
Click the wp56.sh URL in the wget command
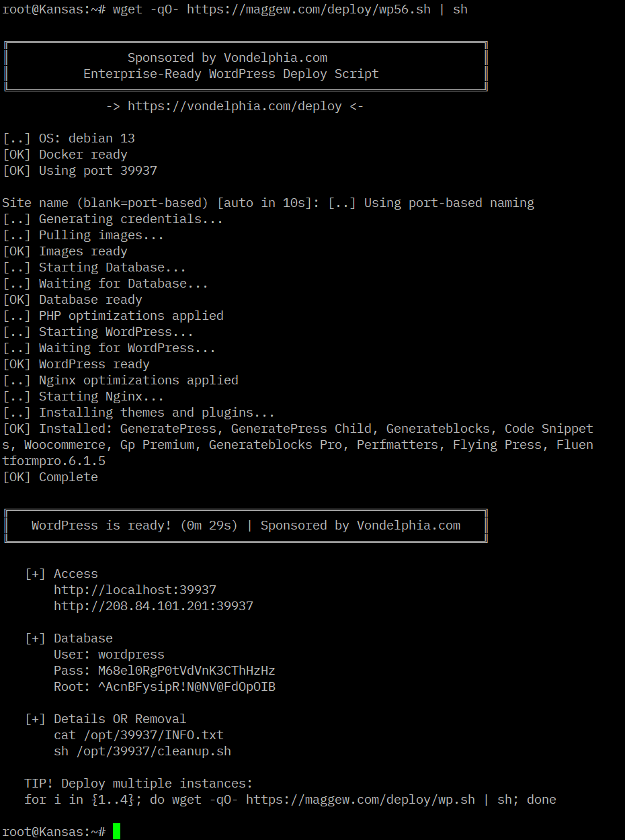[x=308, y=9]
